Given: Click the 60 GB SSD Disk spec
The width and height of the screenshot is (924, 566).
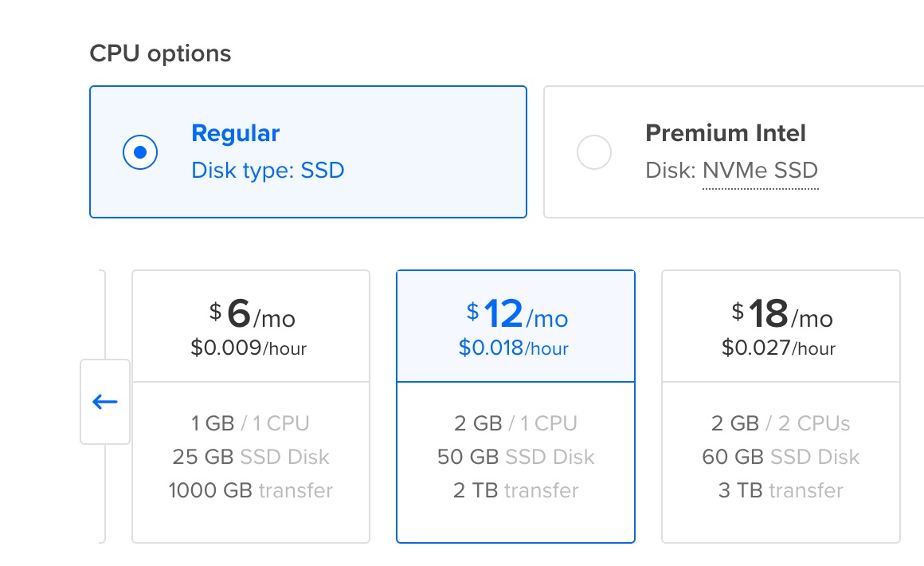Looking at the screenshot, I should 781,457.
